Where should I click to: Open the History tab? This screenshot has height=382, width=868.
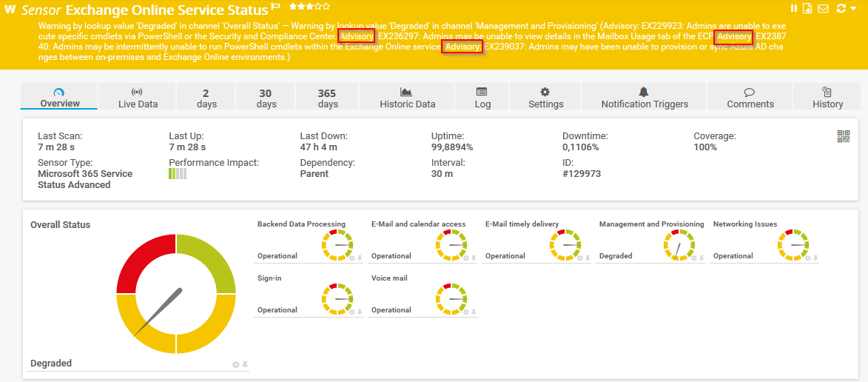827,97
